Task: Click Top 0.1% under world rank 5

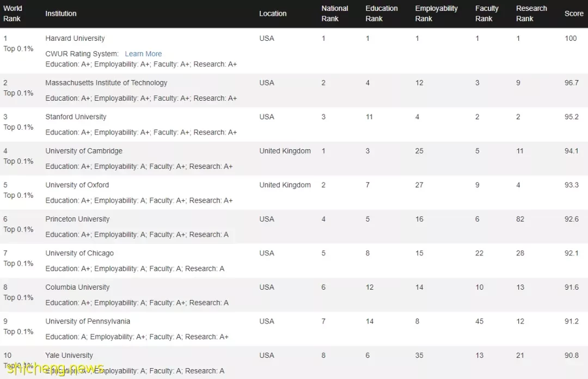Action: click(19, 195)
